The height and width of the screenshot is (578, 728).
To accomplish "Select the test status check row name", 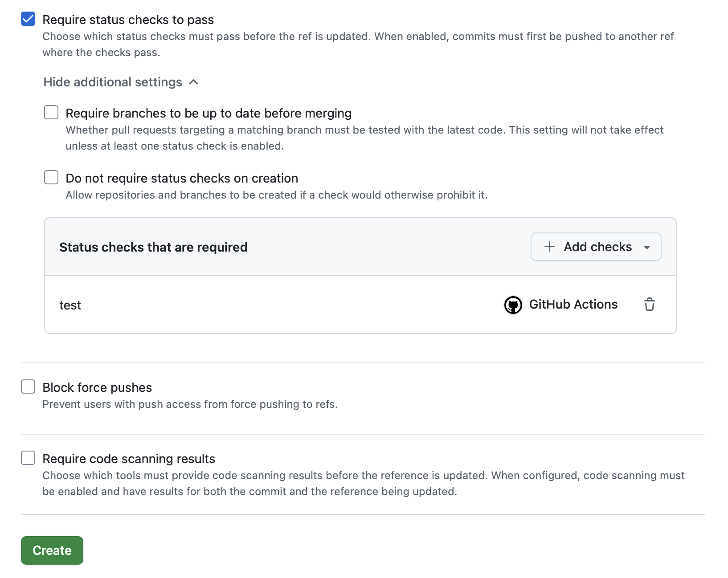I will 70,305.
